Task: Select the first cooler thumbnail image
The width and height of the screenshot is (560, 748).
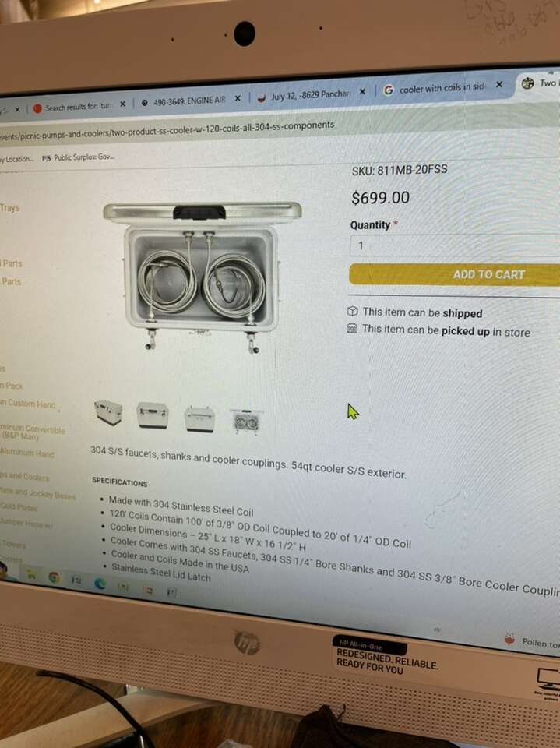Action: 108,412
